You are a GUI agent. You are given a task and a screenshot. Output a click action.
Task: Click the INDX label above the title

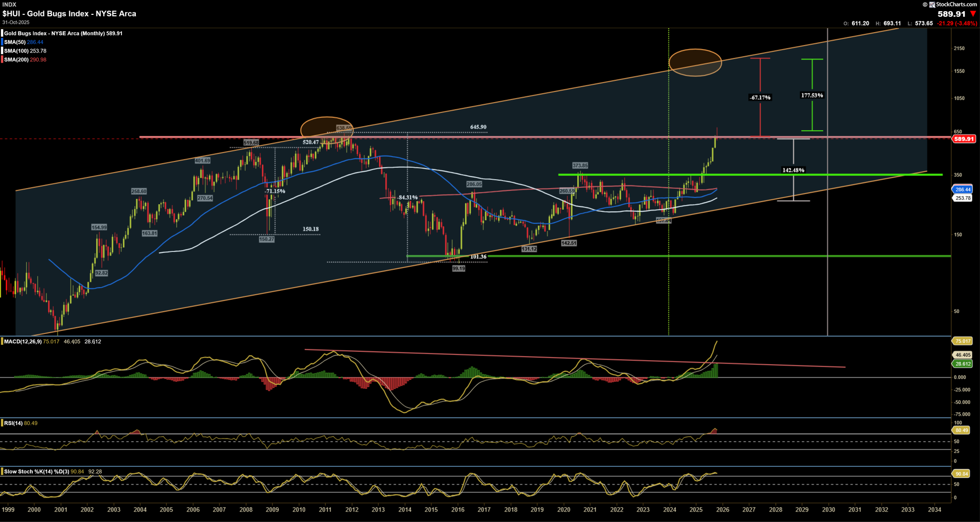(9, 4)
